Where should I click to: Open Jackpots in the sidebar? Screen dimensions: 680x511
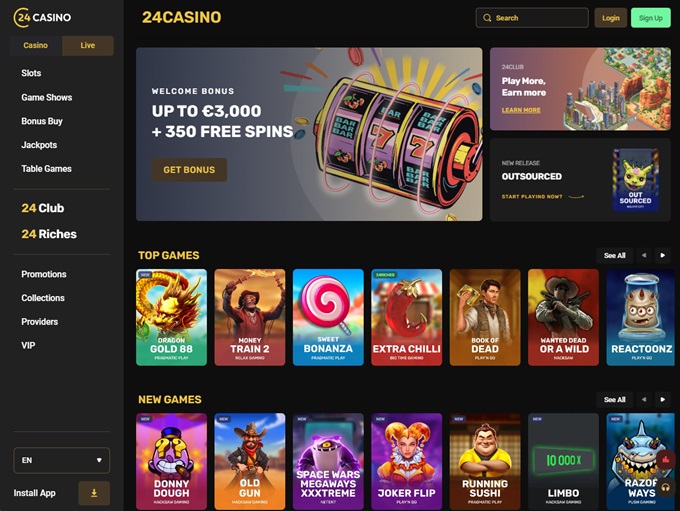pyautogui.click(x=39, y=145)
